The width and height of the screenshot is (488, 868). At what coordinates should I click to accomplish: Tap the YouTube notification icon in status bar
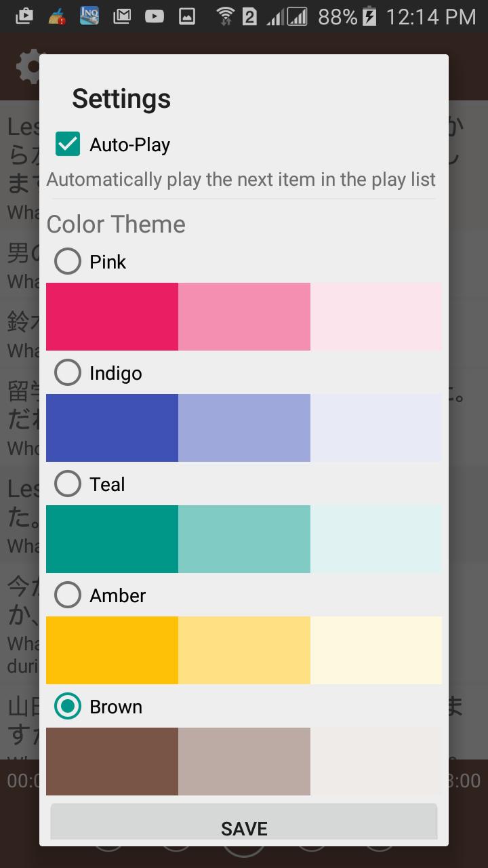(x=155, y=16)
